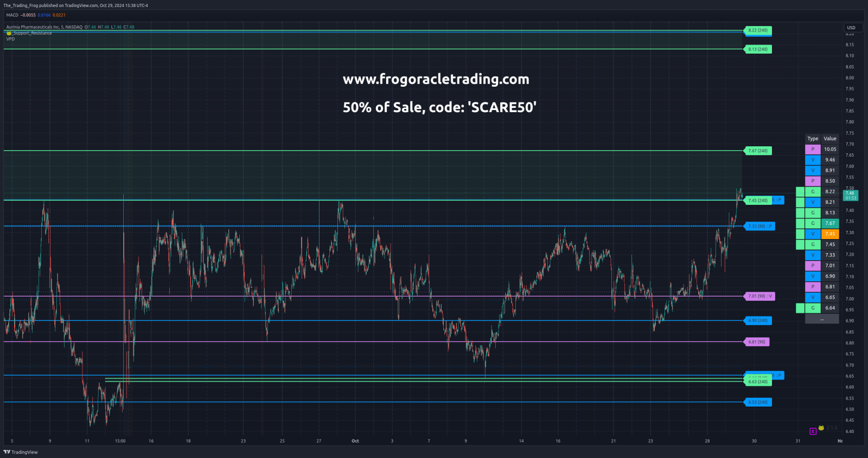Click the VPD indicator label
868x458 pixels.
(x=10, y=39)
